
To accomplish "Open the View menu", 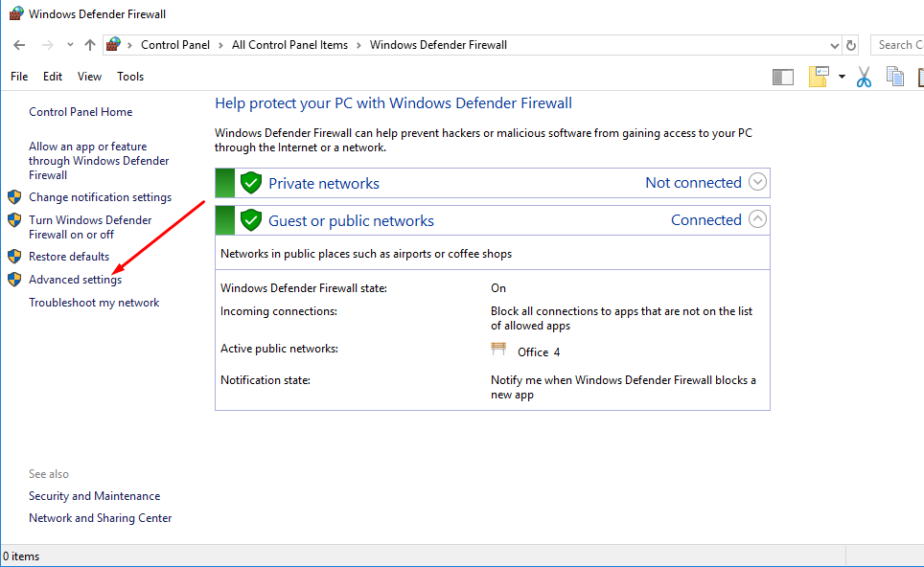I will click(89, 77).
